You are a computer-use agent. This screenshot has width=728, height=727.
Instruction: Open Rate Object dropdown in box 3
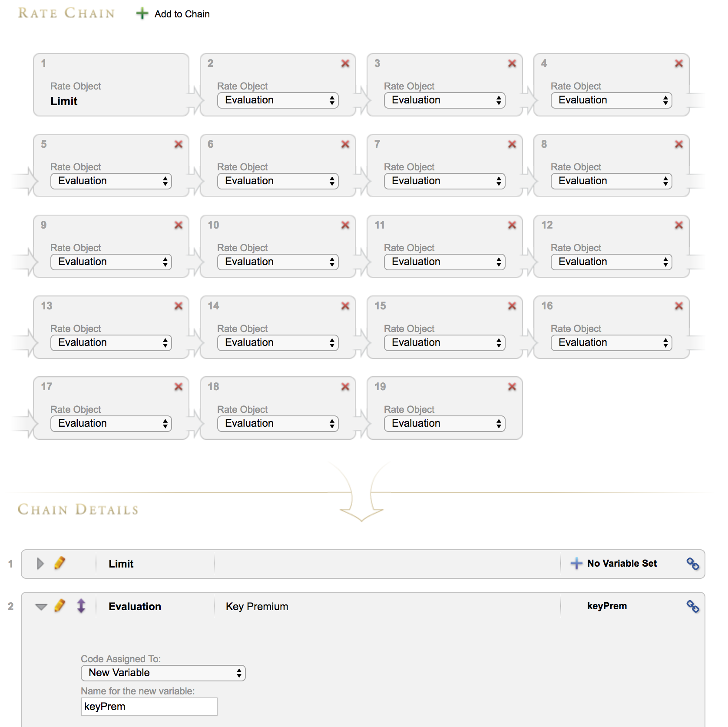coord(444,100)
